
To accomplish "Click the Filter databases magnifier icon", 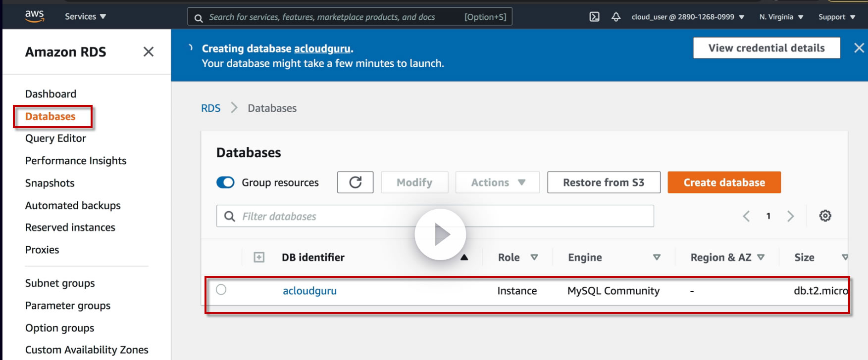I will click(230, 216).
